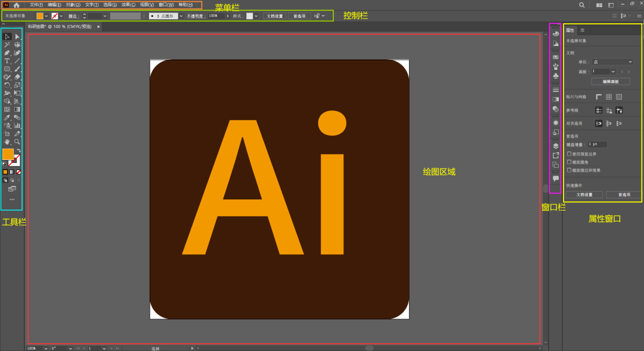Open the 窗口(W) menu

(166, 5)
